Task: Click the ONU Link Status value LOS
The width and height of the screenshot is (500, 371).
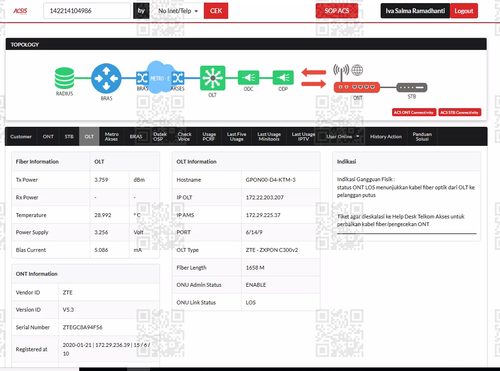Action: 251,303
